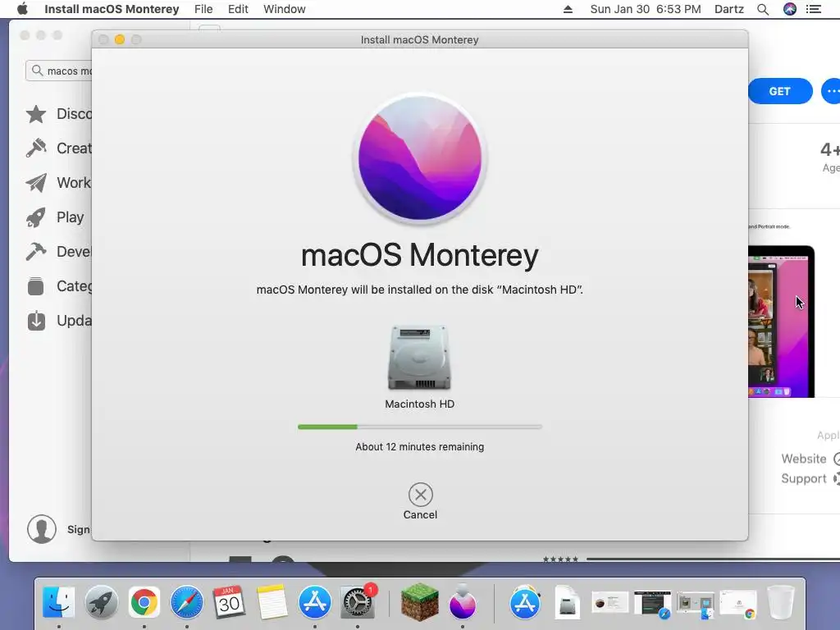Open minimized Chrome window in Dock
The image size is (840, 630).
pyautogui.click(x=738, y=605)
